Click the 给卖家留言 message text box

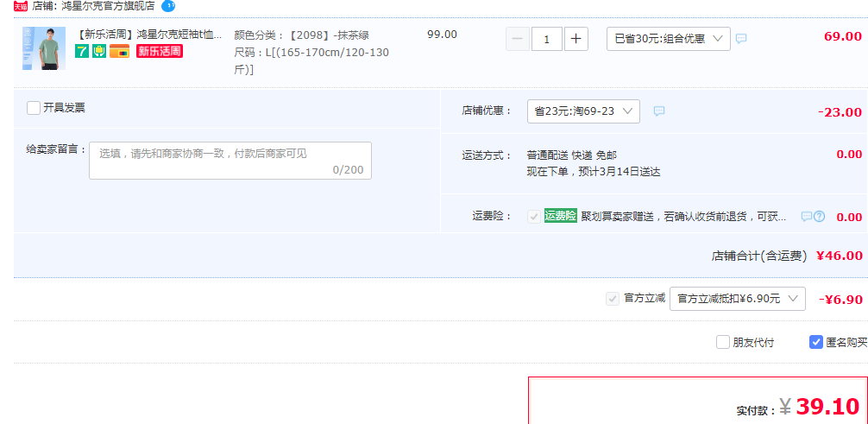[230, 161]
